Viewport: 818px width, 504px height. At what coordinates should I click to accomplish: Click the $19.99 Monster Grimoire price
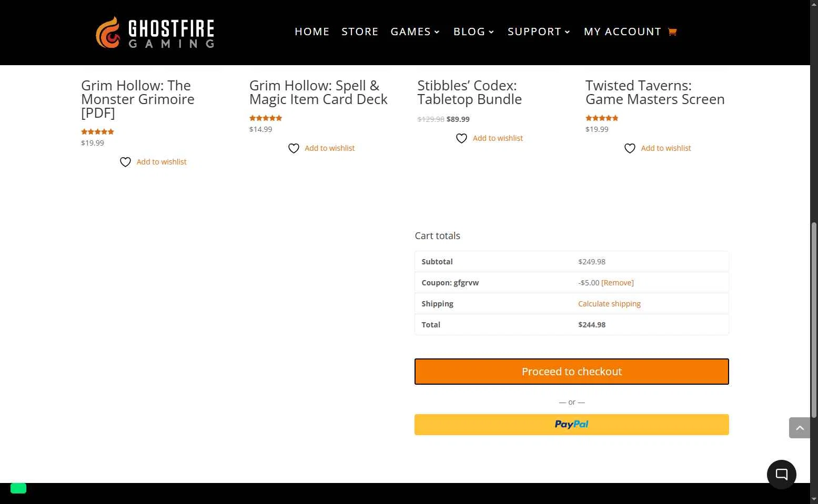(x=93, y=143)
